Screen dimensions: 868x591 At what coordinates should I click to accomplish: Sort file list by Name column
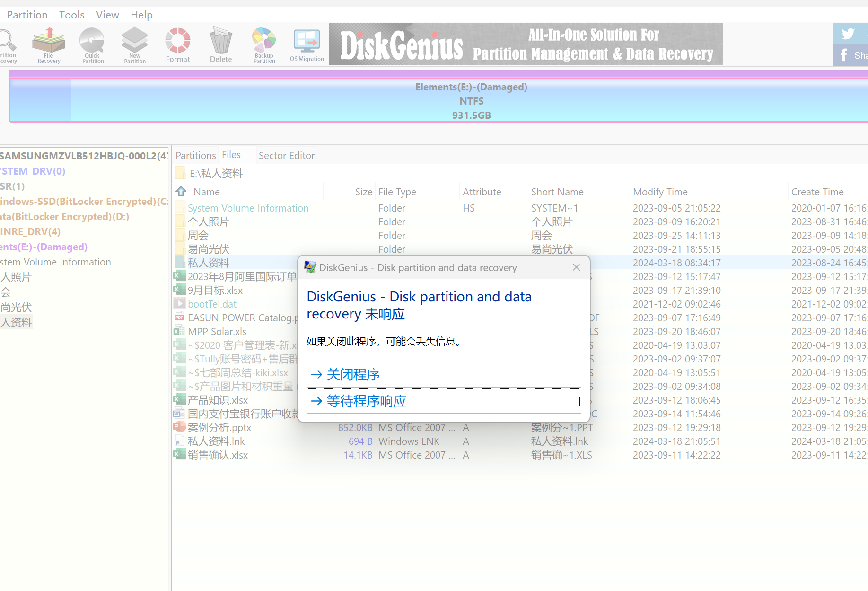pos(207,192)
